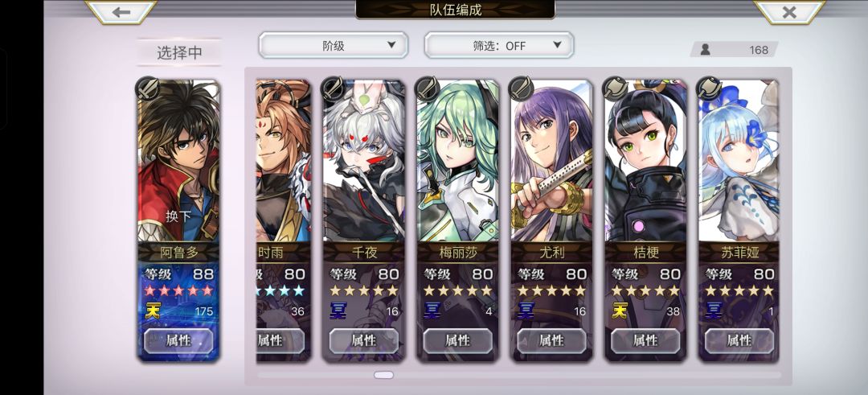Click the 队伍编成 title tab
The image size is (868, 395).
[456, 10]
